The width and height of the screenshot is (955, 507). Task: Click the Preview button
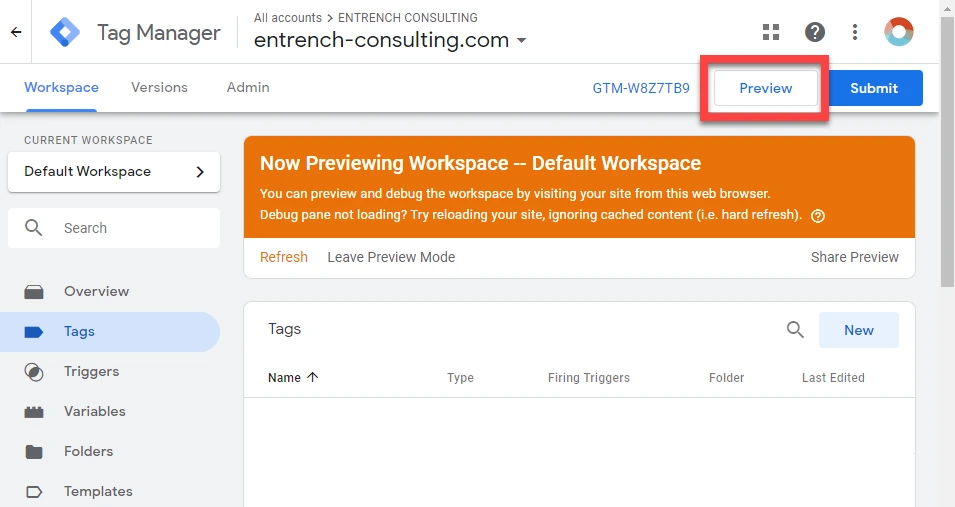766,88
